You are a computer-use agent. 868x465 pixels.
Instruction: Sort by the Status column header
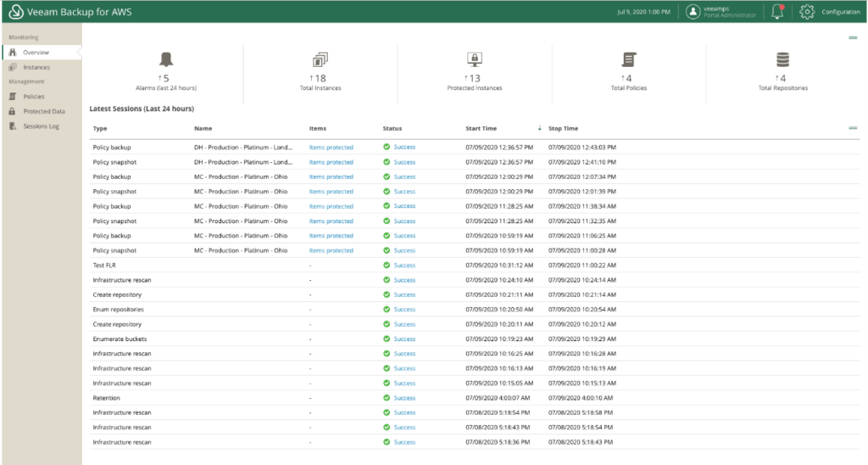click(x=392, y=129)
